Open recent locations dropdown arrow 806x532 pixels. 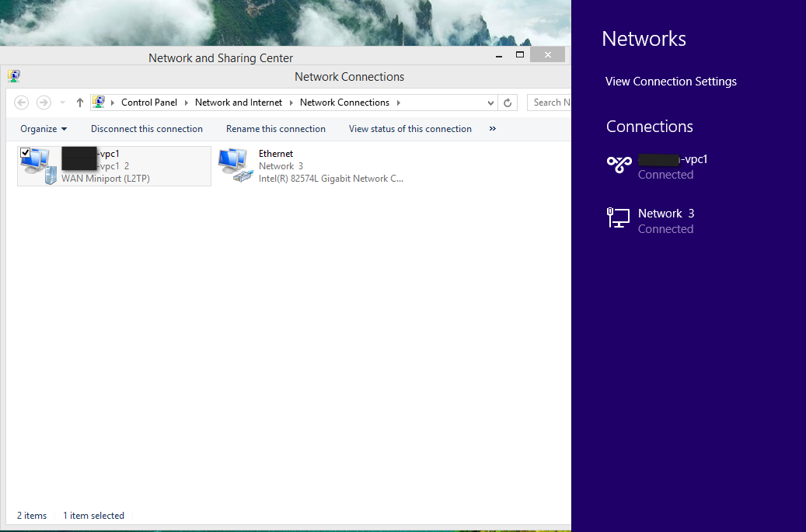[61, 103]
